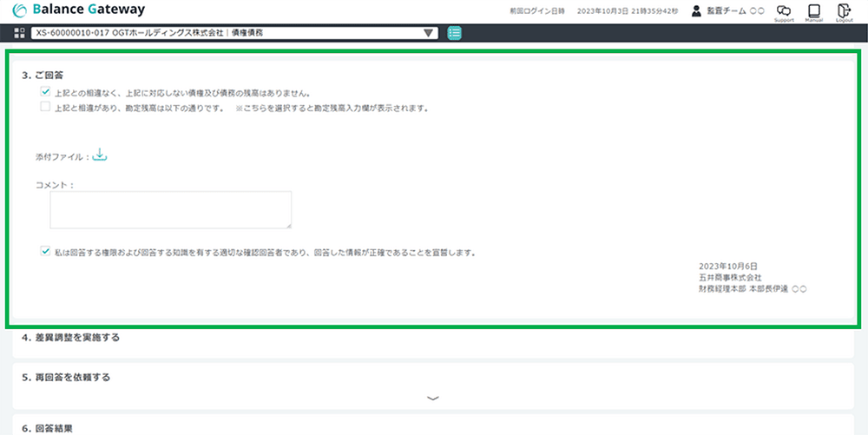
Task: Open the 5. 再回答を依頼する section header
Action: (66, 378)
